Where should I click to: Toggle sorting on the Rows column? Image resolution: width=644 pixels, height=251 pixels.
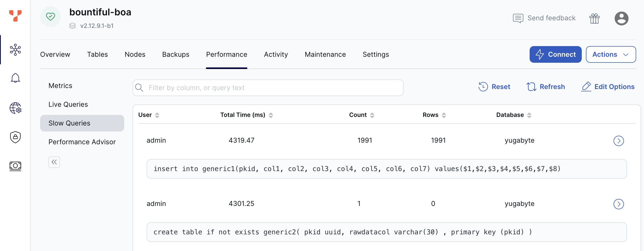(x=444, y=115)
